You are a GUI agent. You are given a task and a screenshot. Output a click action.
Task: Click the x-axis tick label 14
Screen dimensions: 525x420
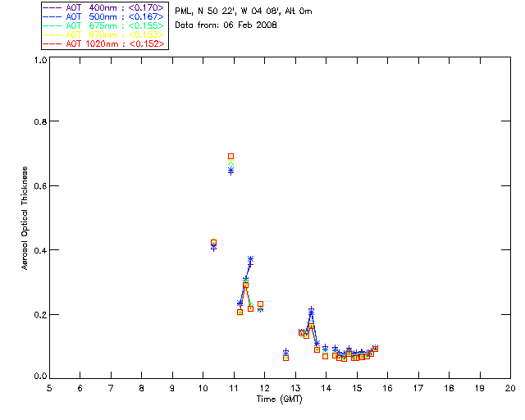[326, 388]
